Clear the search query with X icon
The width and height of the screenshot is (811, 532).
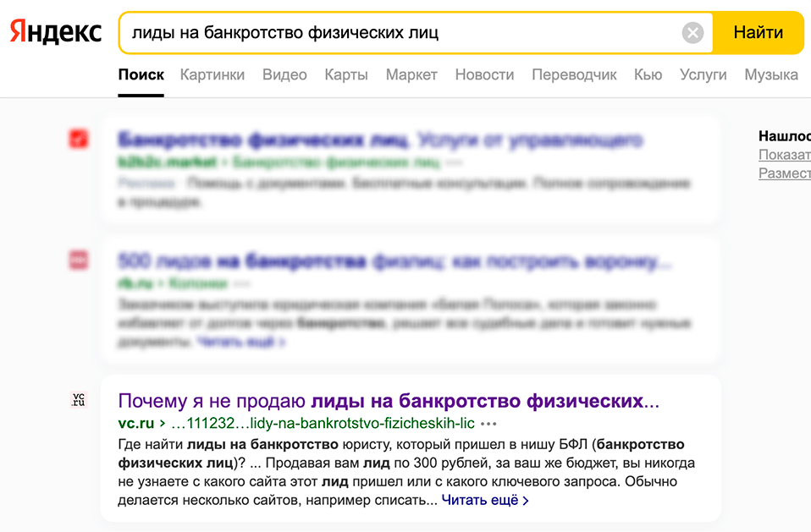(692, 33)
